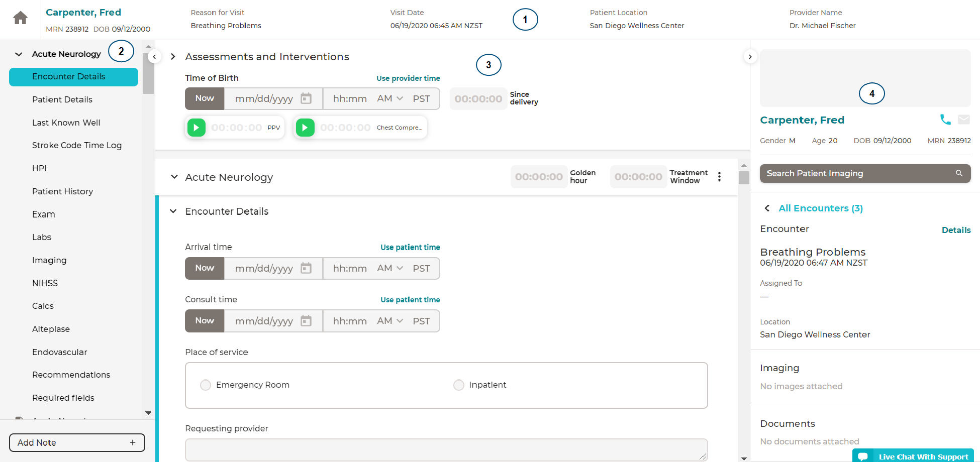Collapse the Encounter Details section
Viewport: 980px width, 462px height.
pos(173,211)
